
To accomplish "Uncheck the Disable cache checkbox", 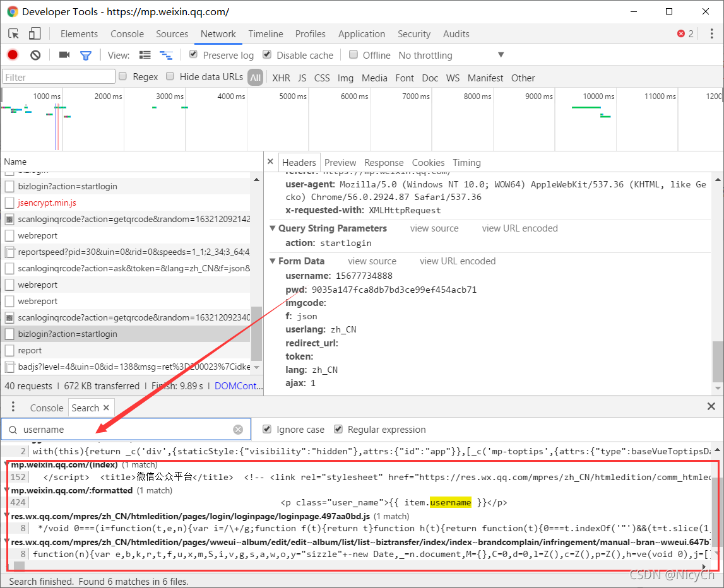I will pyautogui.click(x=267, y=54).
